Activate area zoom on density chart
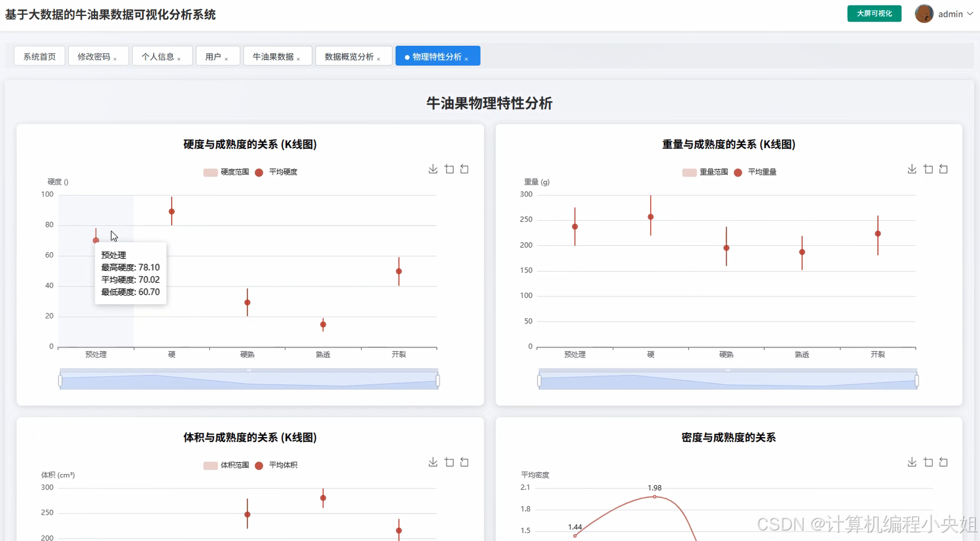 928,462
